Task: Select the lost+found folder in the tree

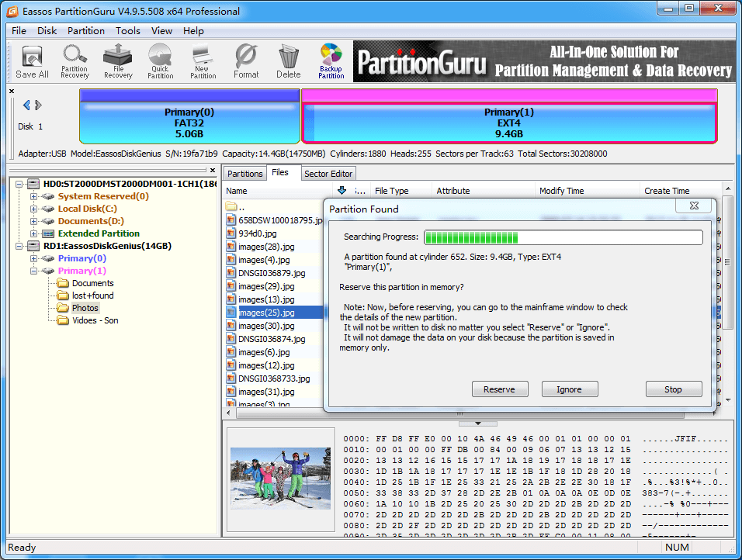Action: pyautogui.click(x=85, y=296)
